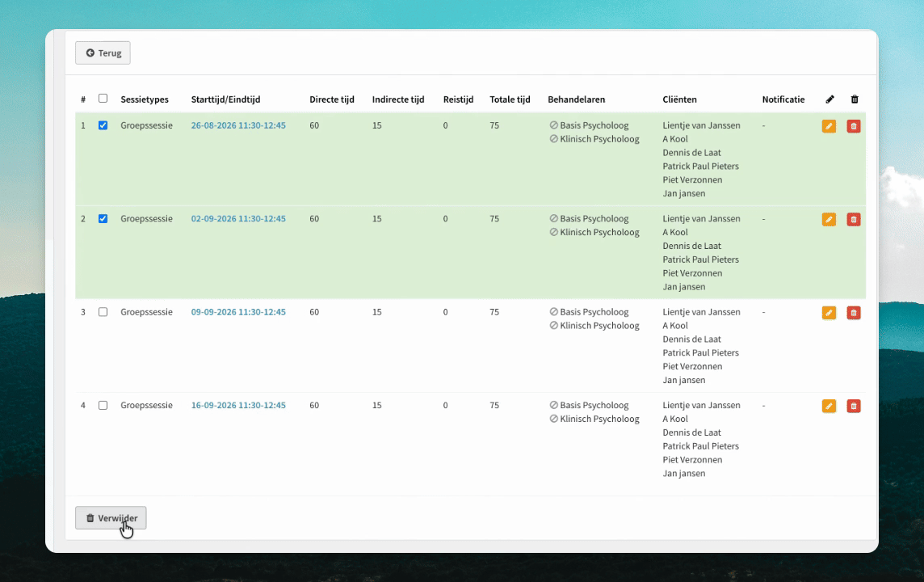Click the Notificatie column header
This screenshot has height=582, width=924.
[783, 99]
